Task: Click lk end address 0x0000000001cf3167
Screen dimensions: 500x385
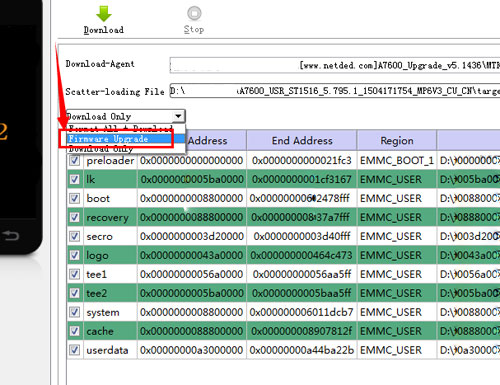Action: click(302, 180)
